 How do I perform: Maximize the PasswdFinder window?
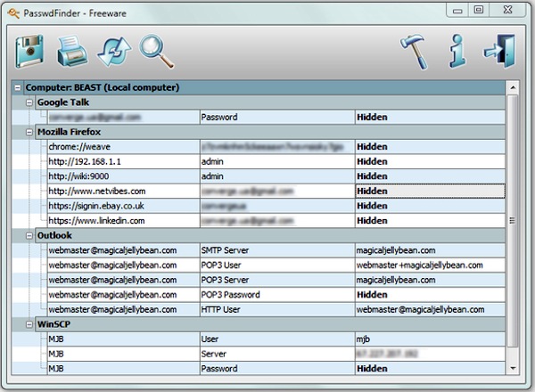click(479, 10)
